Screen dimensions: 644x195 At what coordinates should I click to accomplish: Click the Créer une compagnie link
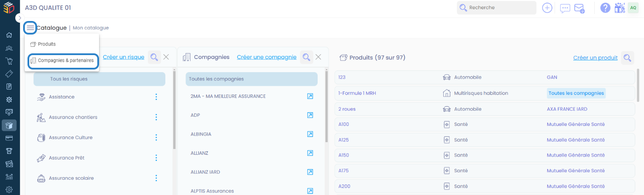(x=267, y=57)
